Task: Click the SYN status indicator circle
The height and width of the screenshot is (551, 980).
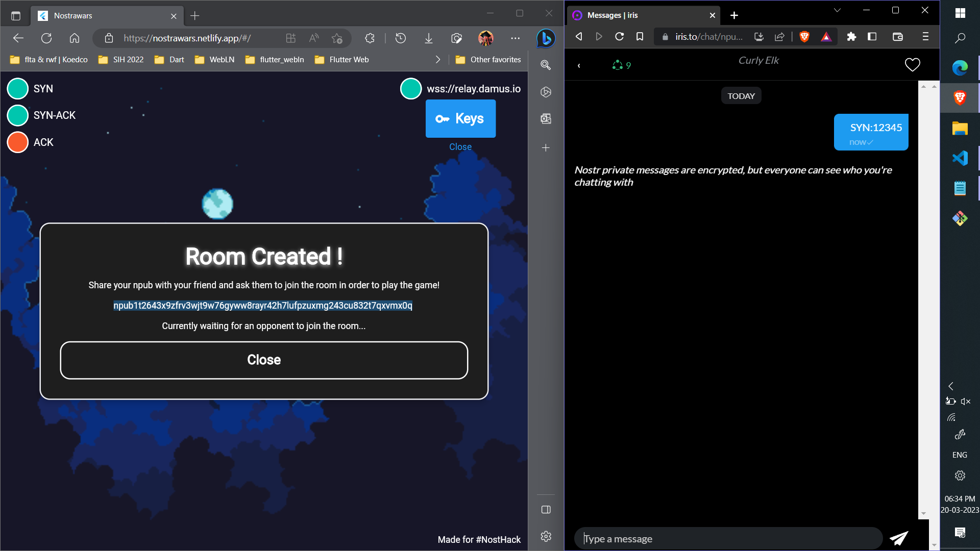Action: pos(18,89)
